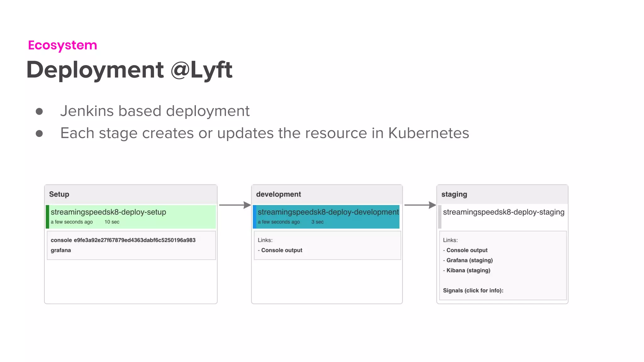
Task: Click the 10 sec duration text
Action: (x=112, y=222)
